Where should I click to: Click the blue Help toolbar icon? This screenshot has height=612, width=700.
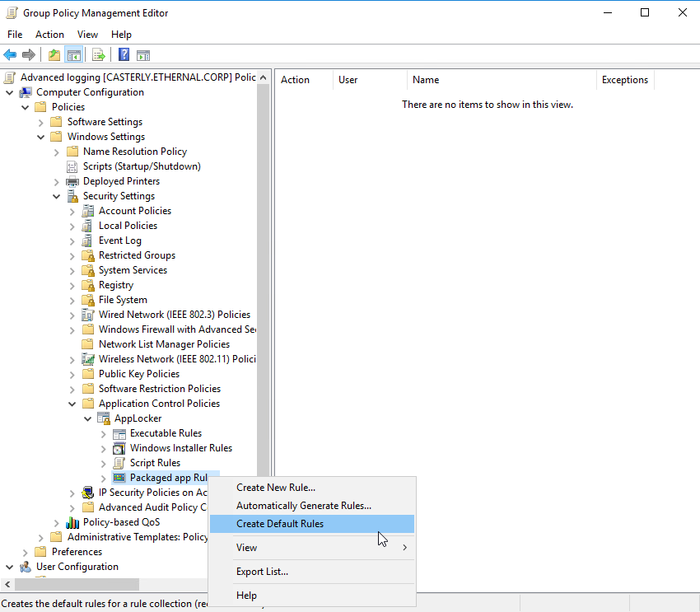pos(124,55)
